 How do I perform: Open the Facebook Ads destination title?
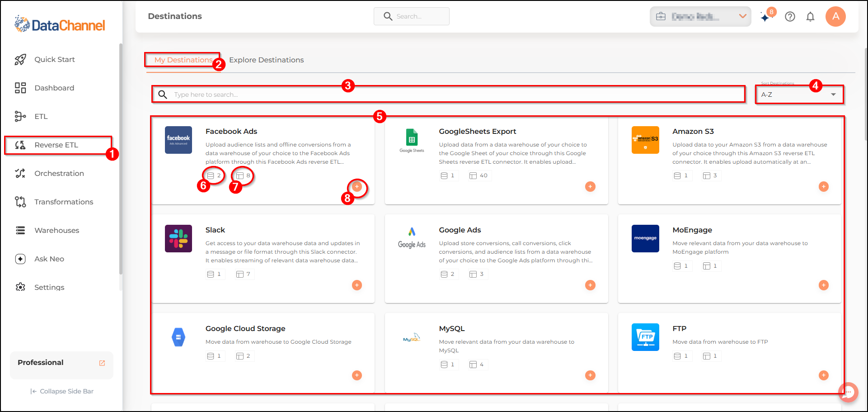click(x=231, y=131)
